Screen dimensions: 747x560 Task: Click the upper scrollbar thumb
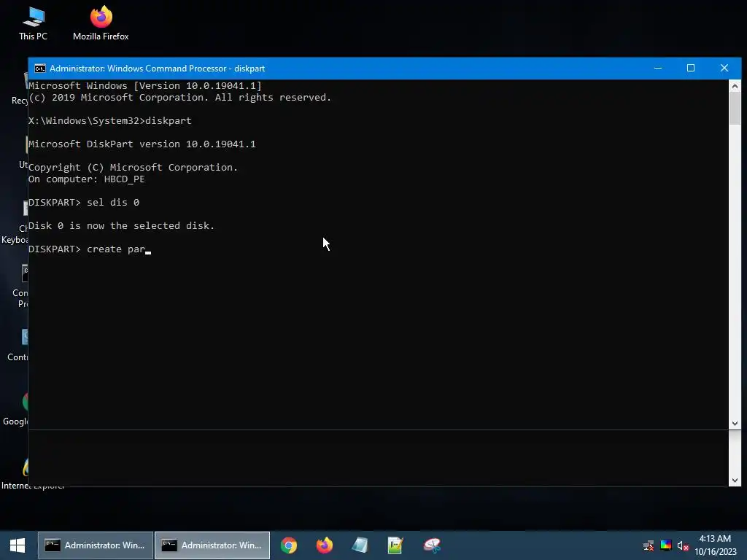click(x=735, y=109)
